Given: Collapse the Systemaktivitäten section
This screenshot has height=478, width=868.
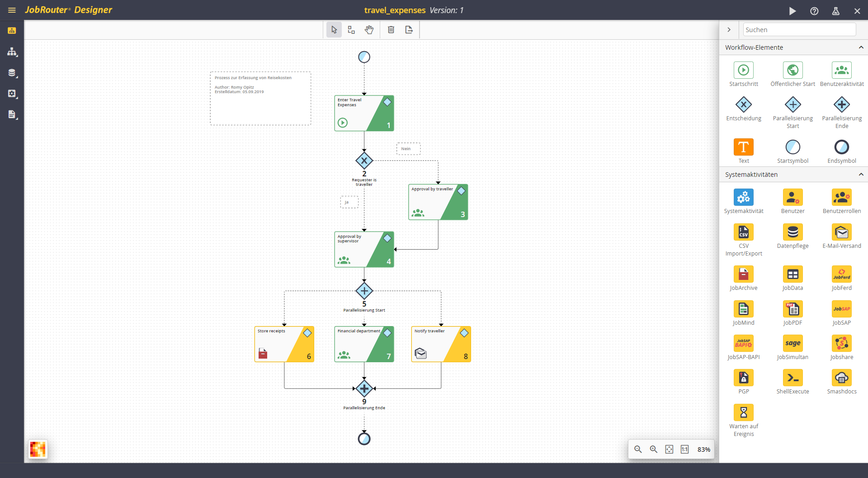Looking at the screenshot, I should (x=861, y=175).
